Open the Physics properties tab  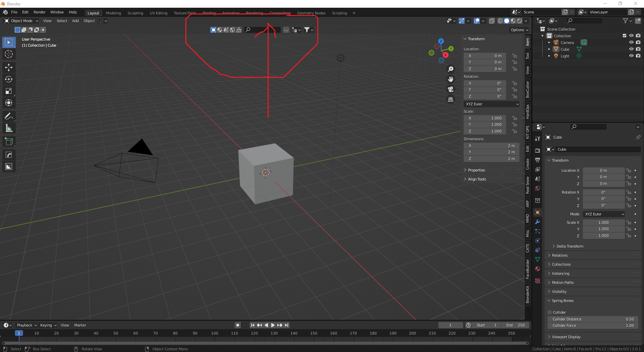click(537, 241)
